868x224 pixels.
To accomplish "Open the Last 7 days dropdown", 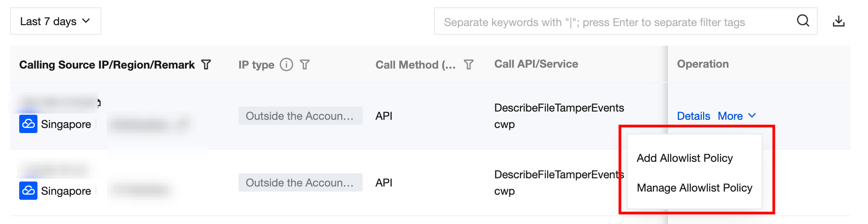I will 55,21.
